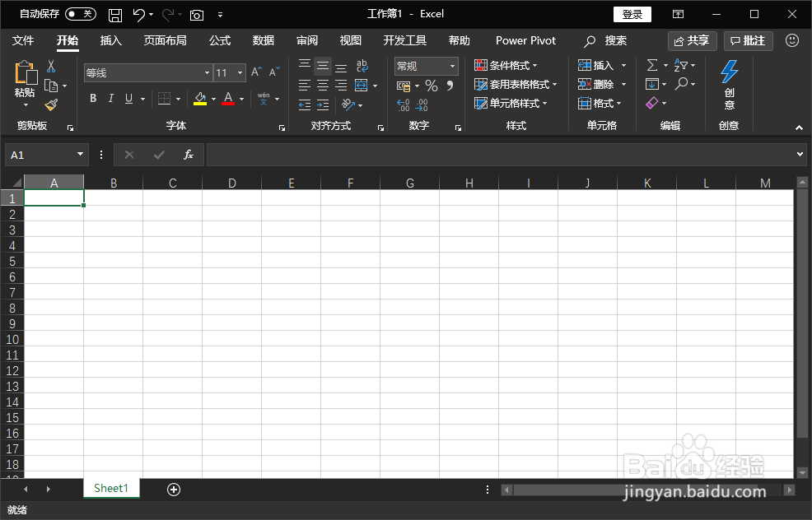Click merge and center icon

point(361,86)
